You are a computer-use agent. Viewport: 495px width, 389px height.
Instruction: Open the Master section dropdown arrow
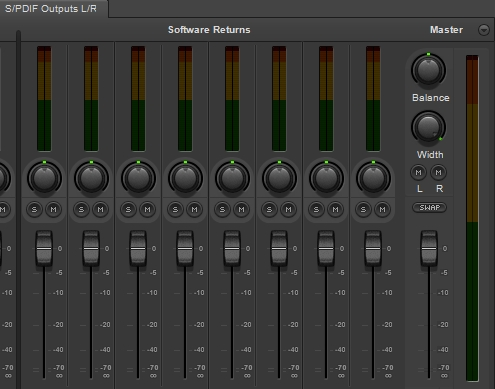pyautogui.click(x=484, y=30)
